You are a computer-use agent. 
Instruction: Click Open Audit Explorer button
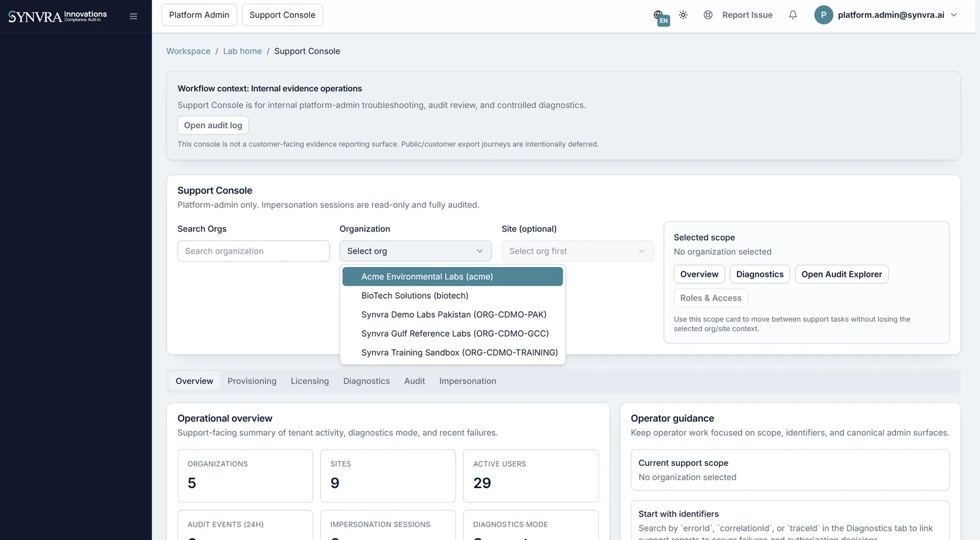[842, 274]
